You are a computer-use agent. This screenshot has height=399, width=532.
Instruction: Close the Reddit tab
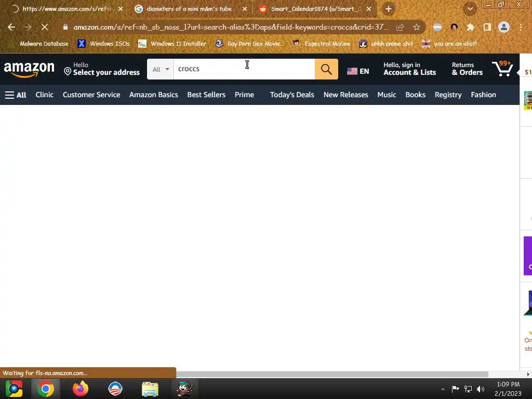(x=369, y=9)
